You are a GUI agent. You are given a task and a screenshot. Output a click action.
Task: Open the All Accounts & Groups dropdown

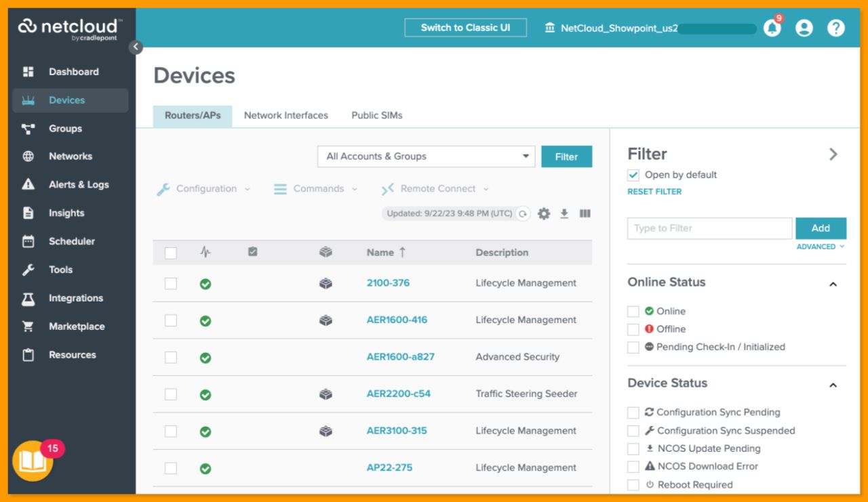tap(425, 156)
